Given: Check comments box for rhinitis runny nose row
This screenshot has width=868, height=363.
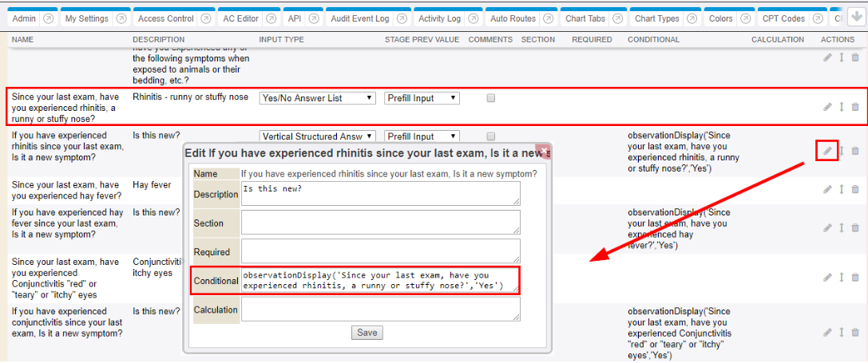Looking at the screenshot, I should (x=491, y=98).
